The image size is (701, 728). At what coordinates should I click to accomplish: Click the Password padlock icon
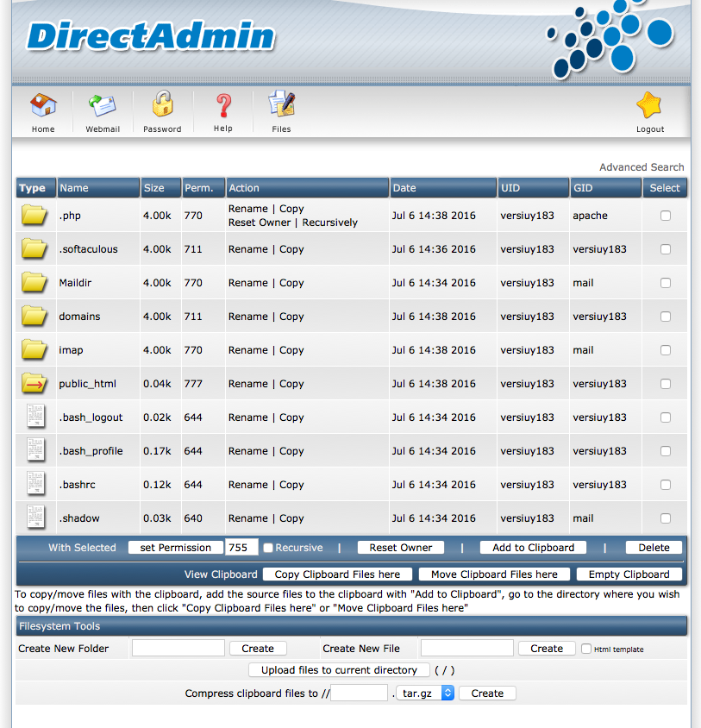[162, 104]
